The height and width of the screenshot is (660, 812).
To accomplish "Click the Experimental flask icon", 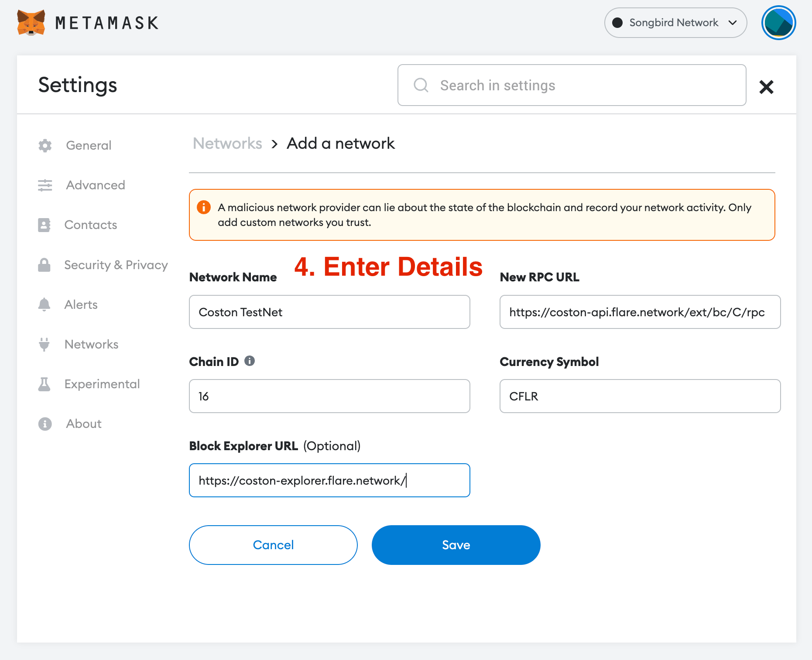I will pos(44,384).
